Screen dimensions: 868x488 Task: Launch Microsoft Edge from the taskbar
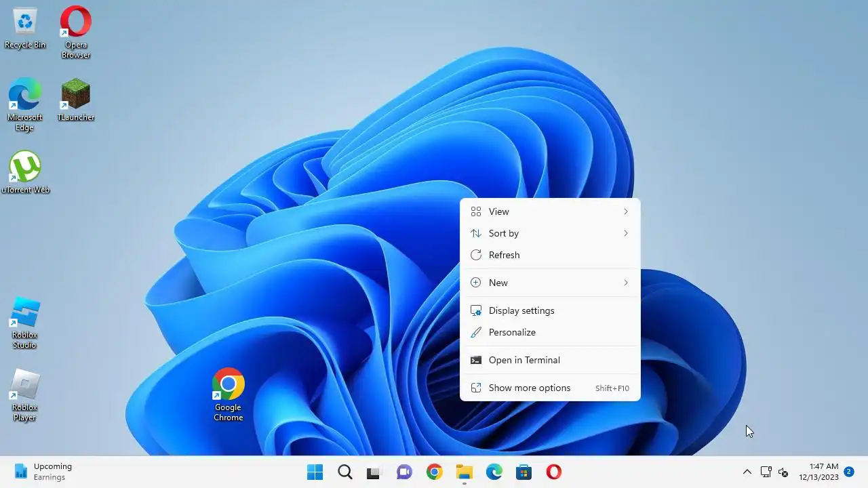(x=494, y=472)
